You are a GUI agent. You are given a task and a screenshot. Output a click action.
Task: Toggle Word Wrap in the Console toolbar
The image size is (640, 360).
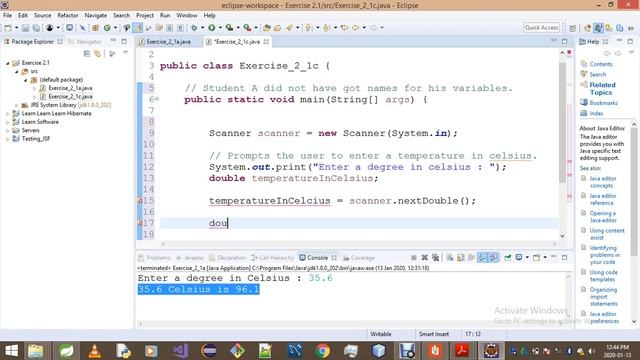(x=471, y=258)
